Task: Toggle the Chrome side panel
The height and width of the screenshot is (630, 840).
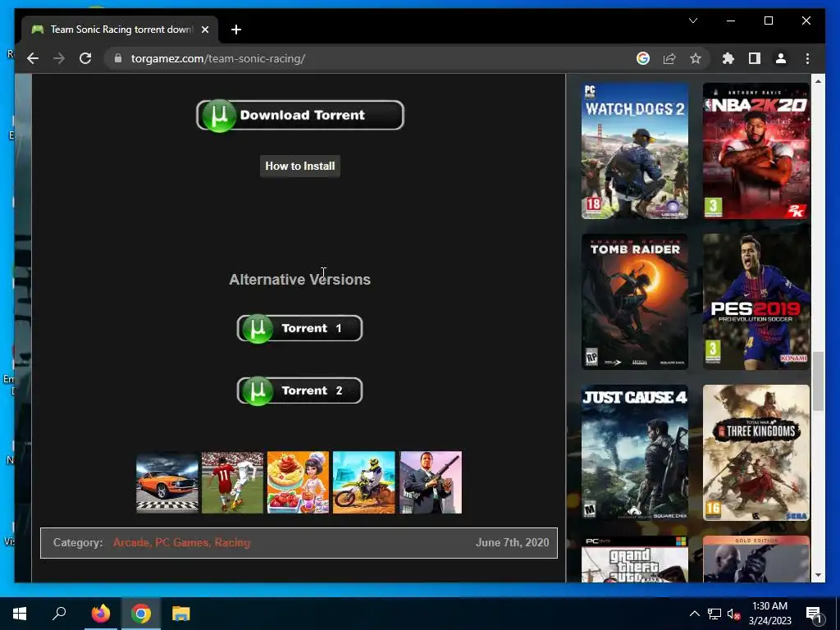Action: tap(755, 58)
